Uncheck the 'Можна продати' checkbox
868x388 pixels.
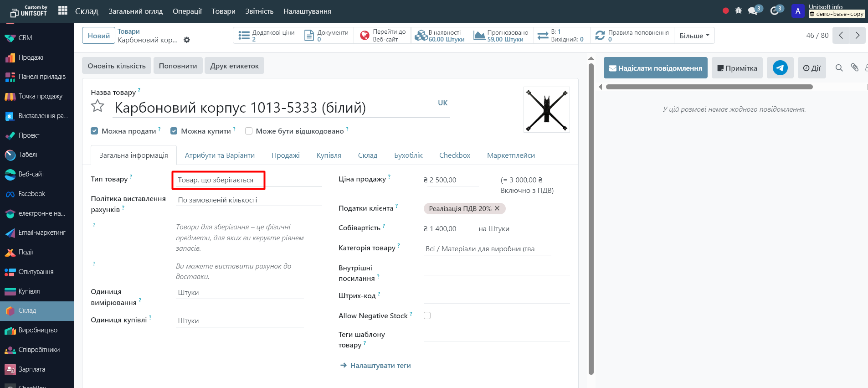(94, 131)
